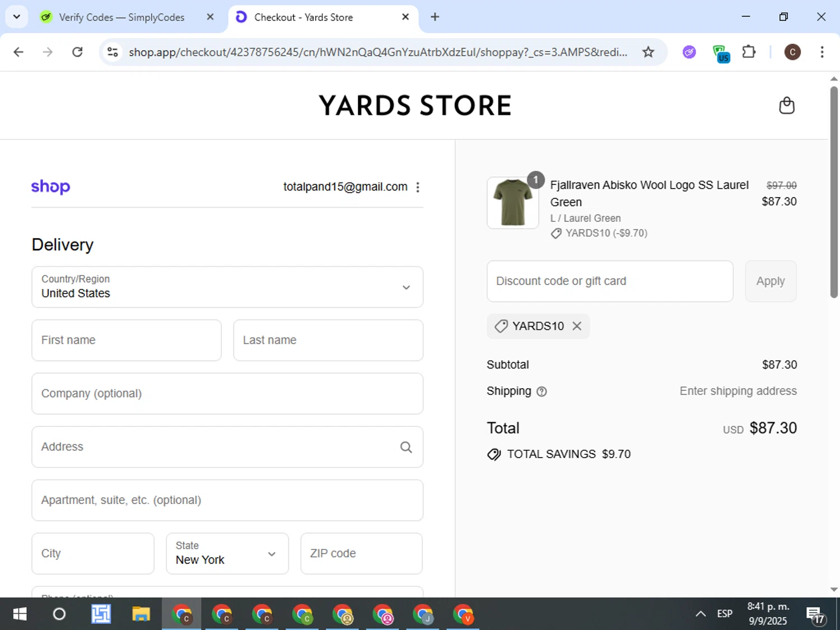Viewport: 840px width, 630px height.
Task: Click the Shop Pay logo
Action: click(50, 186)
